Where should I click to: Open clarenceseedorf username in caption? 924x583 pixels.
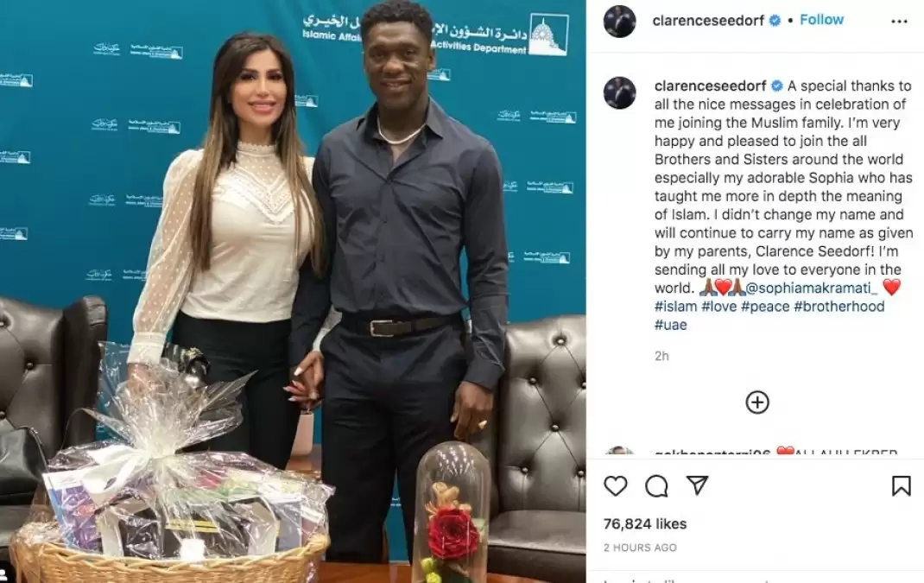point(710,86)
